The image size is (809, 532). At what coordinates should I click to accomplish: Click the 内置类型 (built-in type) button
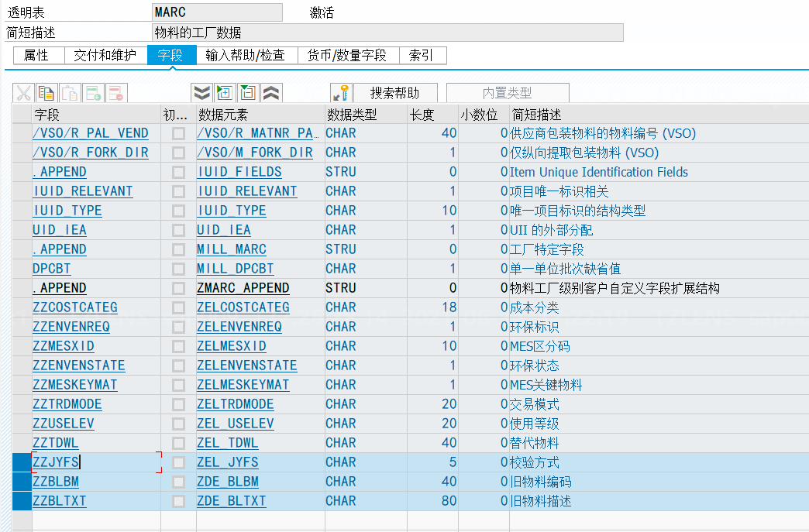point(508,92)
